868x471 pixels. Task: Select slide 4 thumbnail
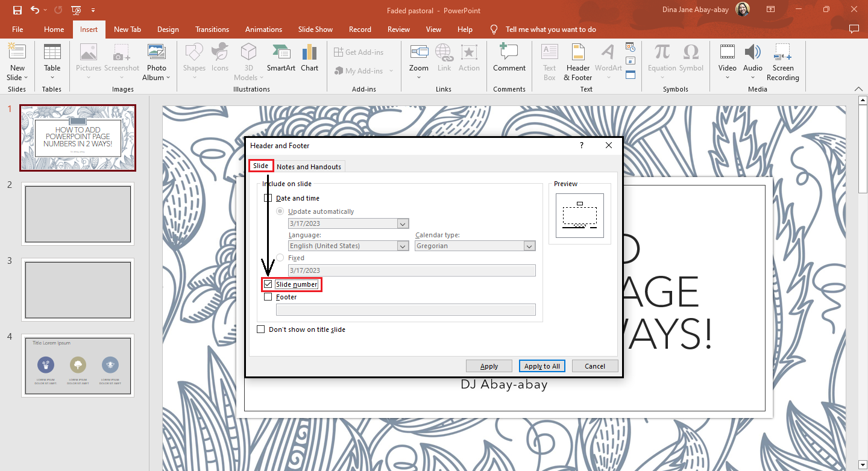coord(78,366)
